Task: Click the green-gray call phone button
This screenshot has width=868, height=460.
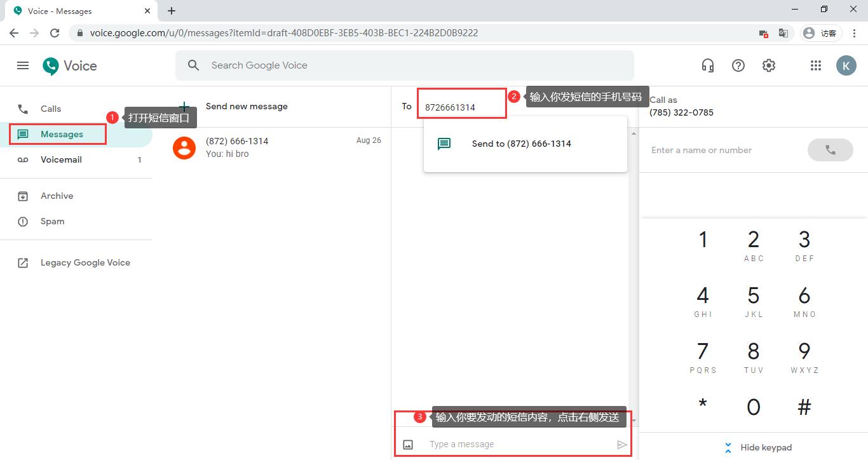Action: [x=830, y=150]
